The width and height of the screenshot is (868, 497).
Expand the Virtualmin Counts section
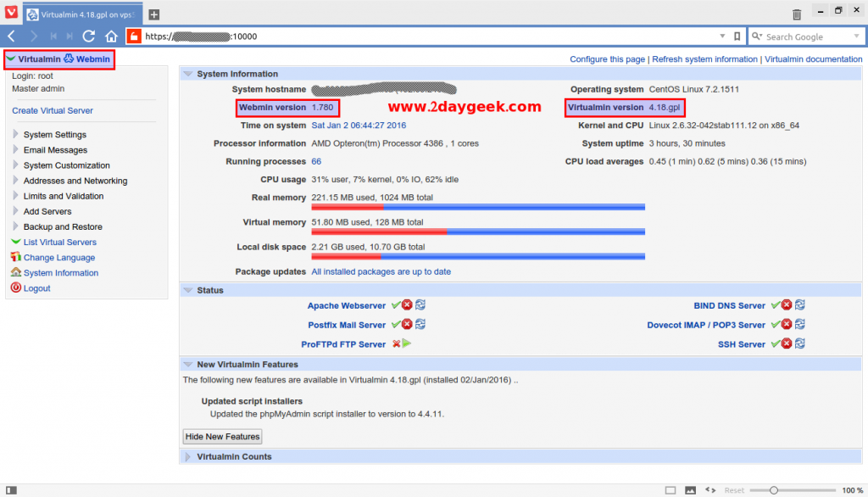click(x=234, y=456)
